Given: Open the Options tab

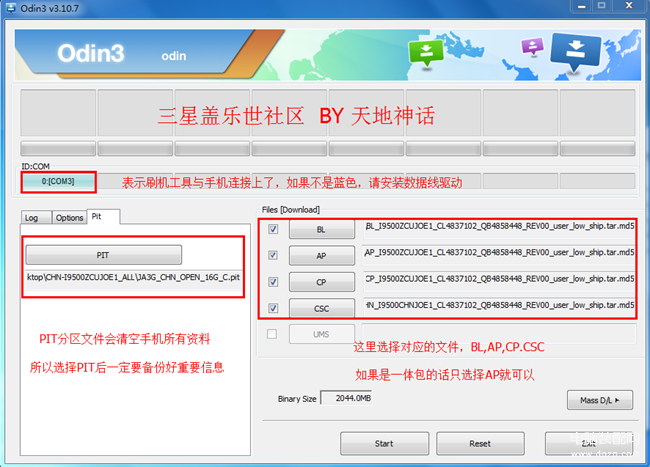Looking at the screenshot, I should pyautogui.click(x=69, y=218).
